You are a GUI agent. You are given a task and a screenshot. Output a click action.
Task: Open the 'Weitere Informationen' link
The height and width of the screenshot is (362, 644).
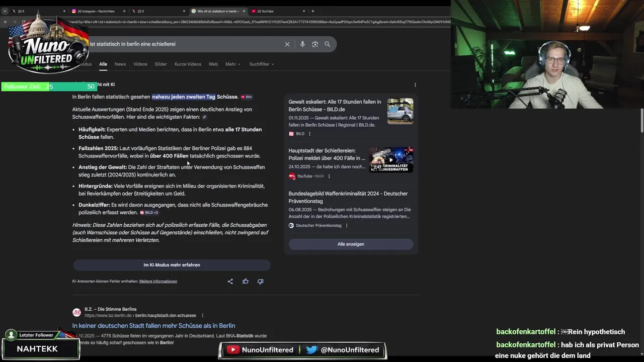tap(158, 282)
